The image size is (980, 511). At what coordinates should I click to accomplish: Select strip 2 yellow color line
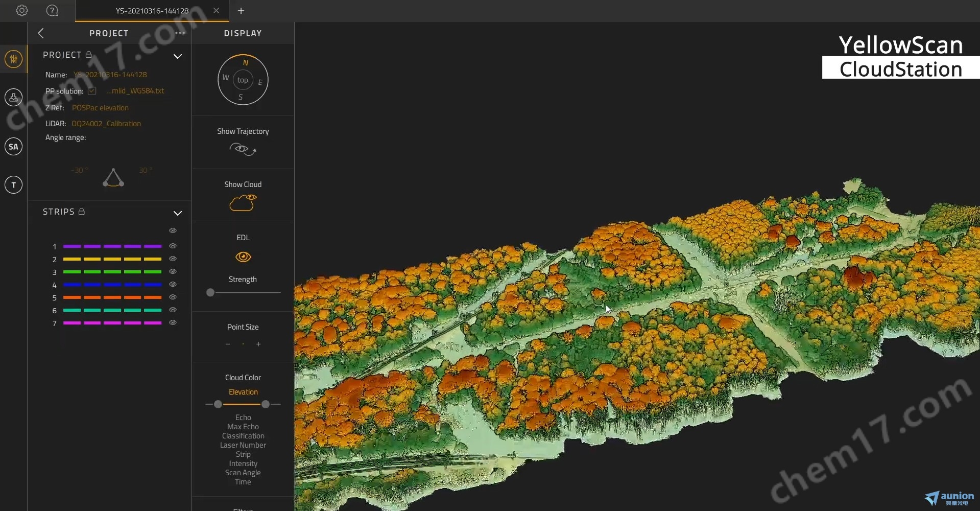click(x=112, y=259)
